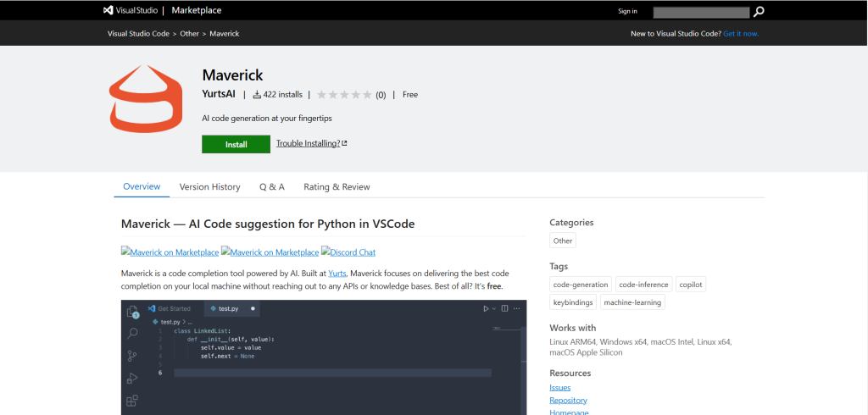Click the code-generation tag
868x415 pixels.
(x=580, y=285)
